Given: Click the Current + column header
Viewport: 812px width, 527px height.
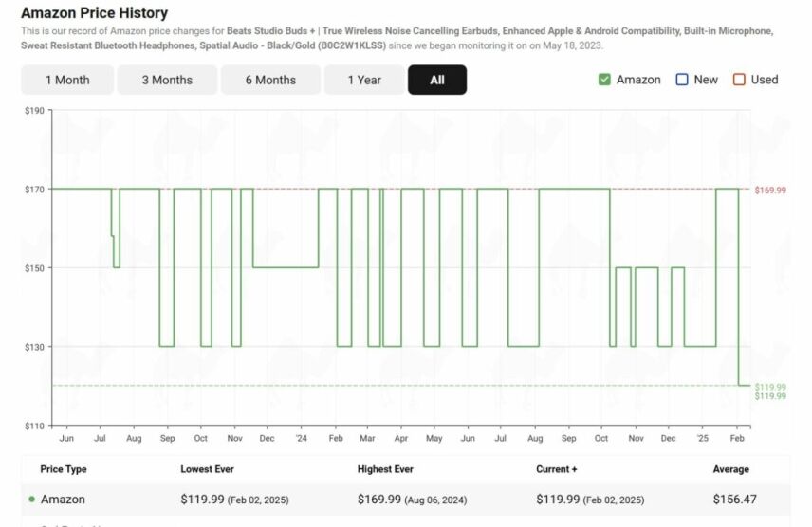Looking at the screenshot, I should 556,469.
